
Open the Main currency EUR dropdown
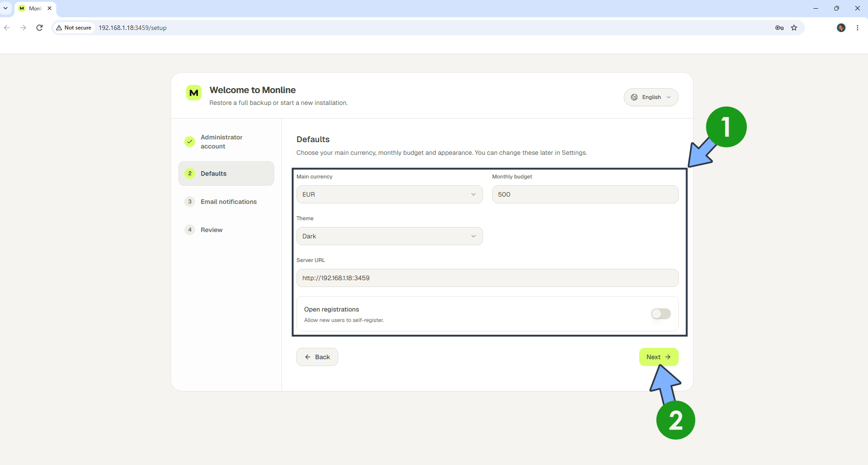(x=390, y=194)
